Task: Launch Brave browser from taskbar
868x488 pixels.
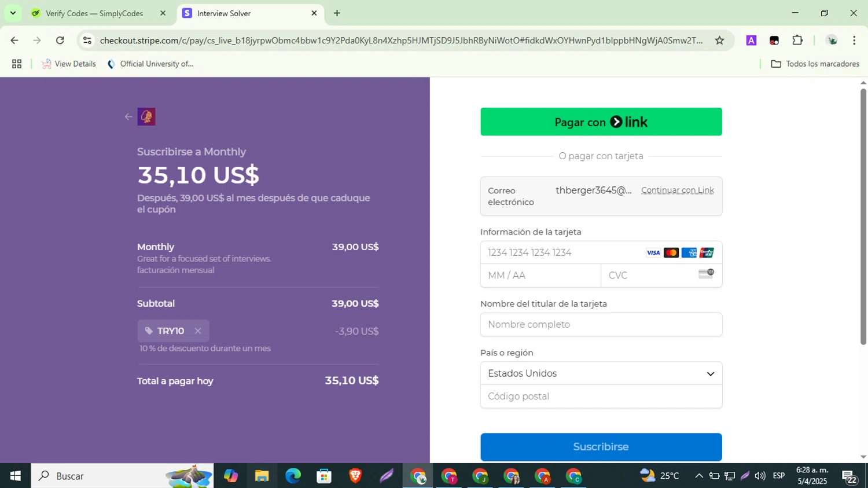Action: (x=355, y=476)
